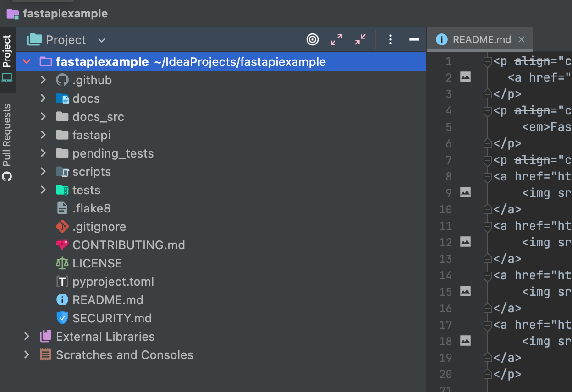Expand the docs folder chevron
The height and width of the screenshot is (392, 572).
coord(43,98)
